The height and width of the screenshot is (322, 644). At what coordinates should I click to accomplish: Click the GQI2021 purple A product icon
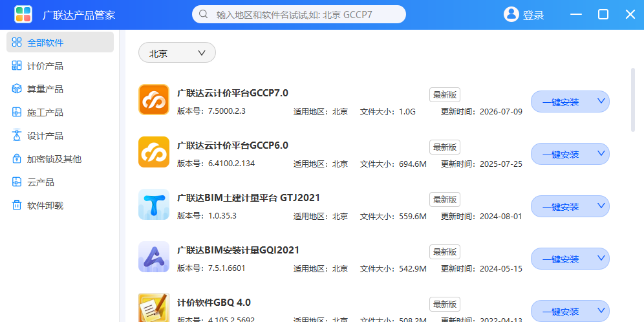154,257
